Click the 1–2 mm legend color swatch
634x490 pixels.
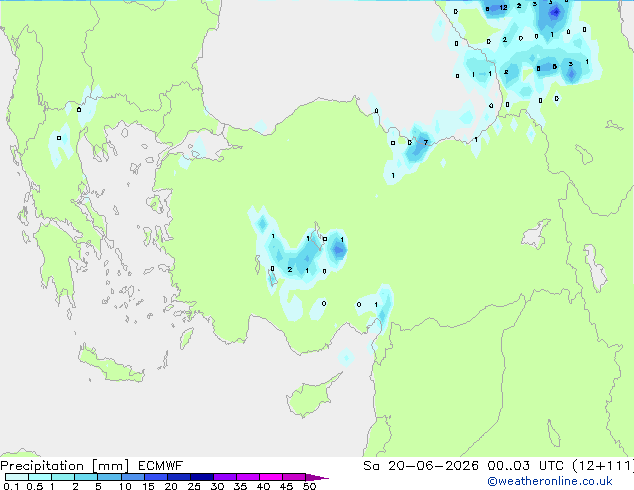point(63,477)
